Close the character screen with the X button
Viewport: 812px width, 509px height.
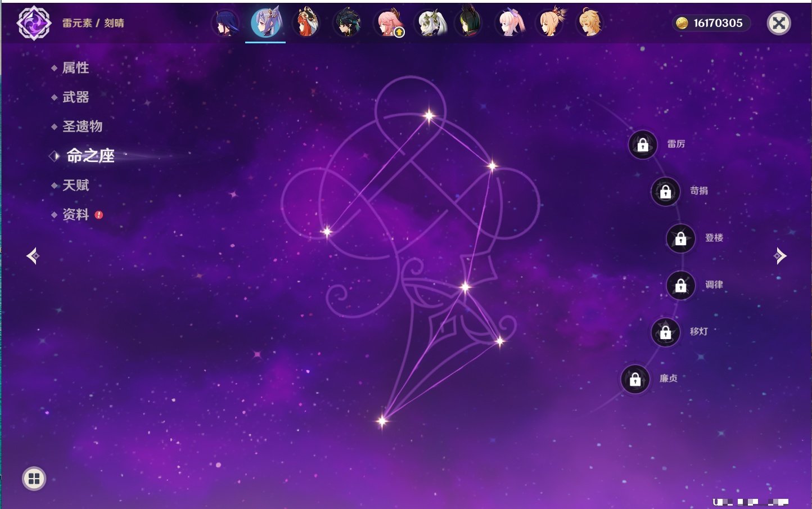(779, 23)
